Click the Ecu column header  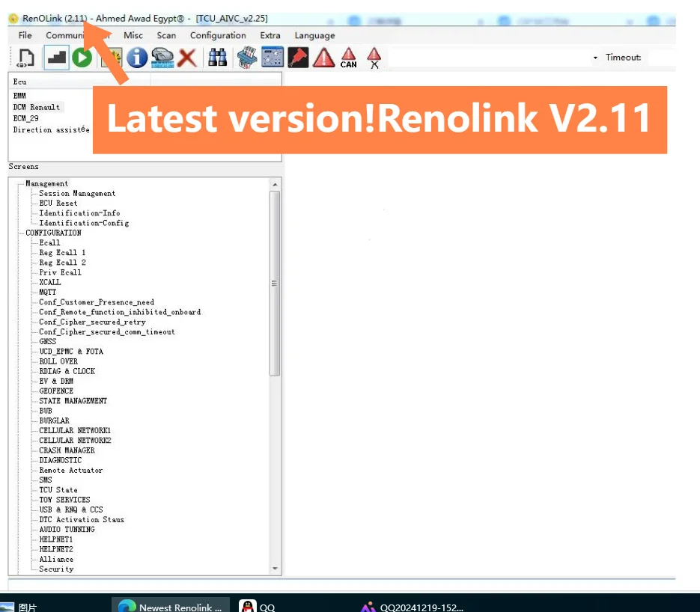point(79,82)
